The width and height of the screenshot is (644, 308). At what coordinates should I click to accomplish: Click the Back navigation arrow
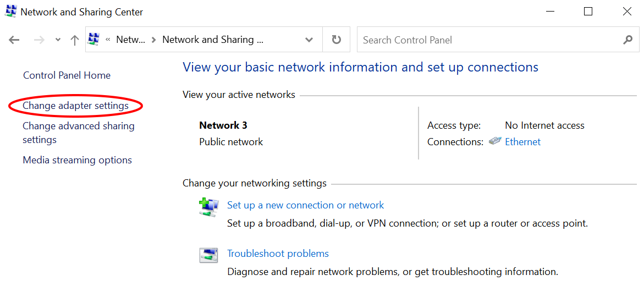14,40
